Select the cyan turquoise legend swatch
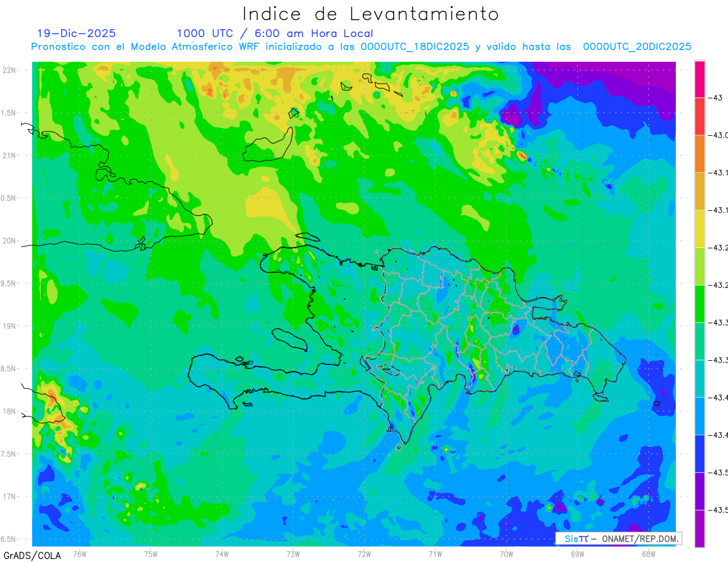The height and width of the screenshot is (562, 728). click(x=699, y=378)
